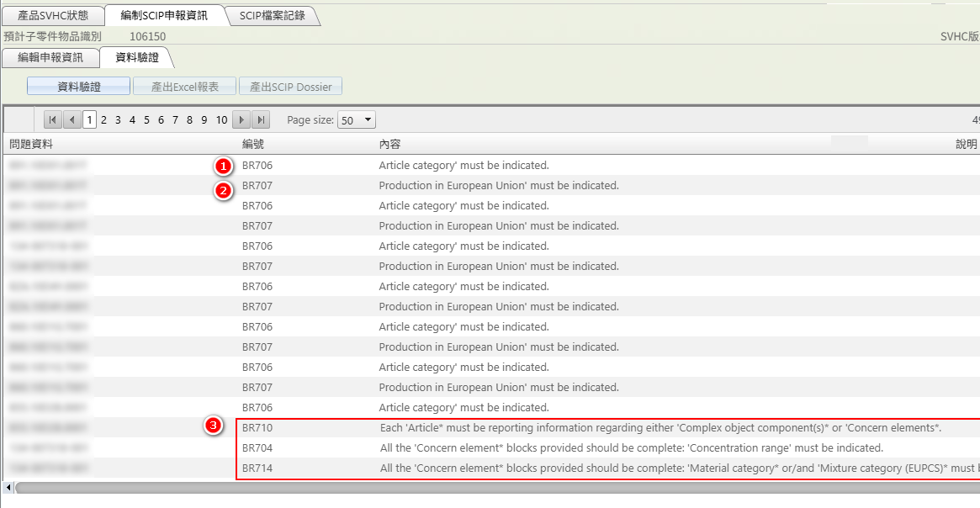Jump to page 10
Screen dimensions: 980x508
tap(221, 120)
